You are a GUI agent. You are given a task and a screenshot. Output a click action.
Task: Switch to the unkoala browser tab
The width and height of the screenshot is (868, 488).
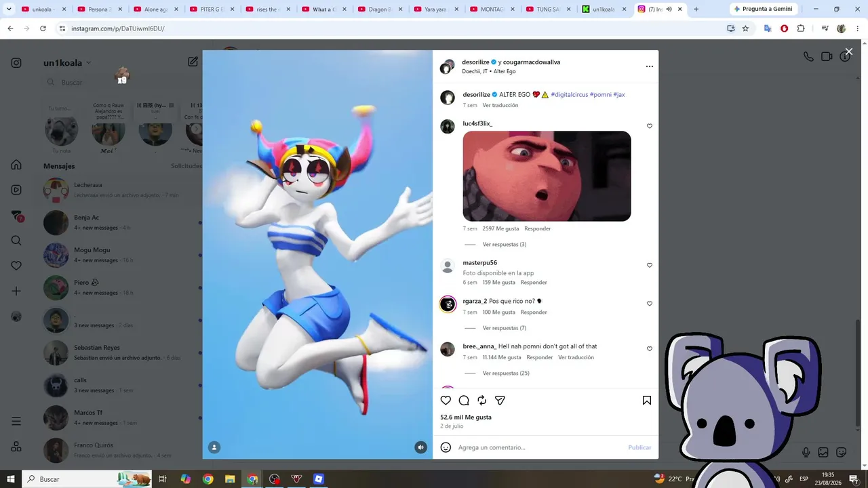(x=45, y=9)
